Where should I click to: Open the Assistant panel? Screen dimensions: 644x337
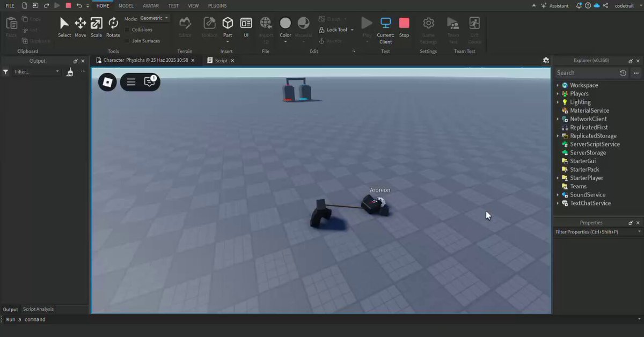click(x=555, y=6)
